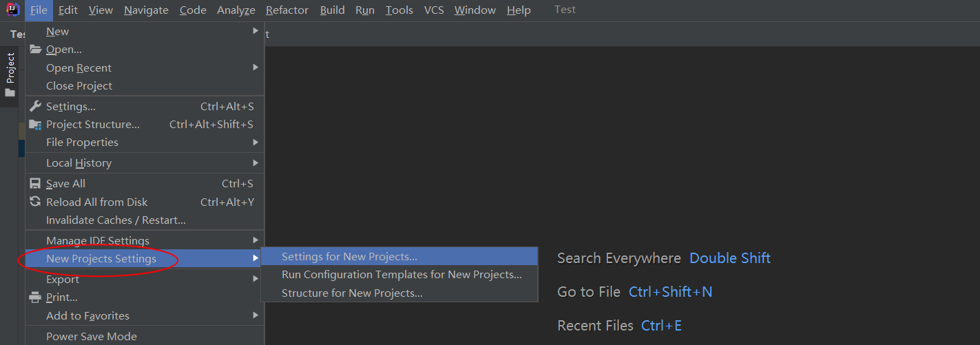Toggle Power Save Mode
Screen dimensions: 980x345
coord(92,337)
